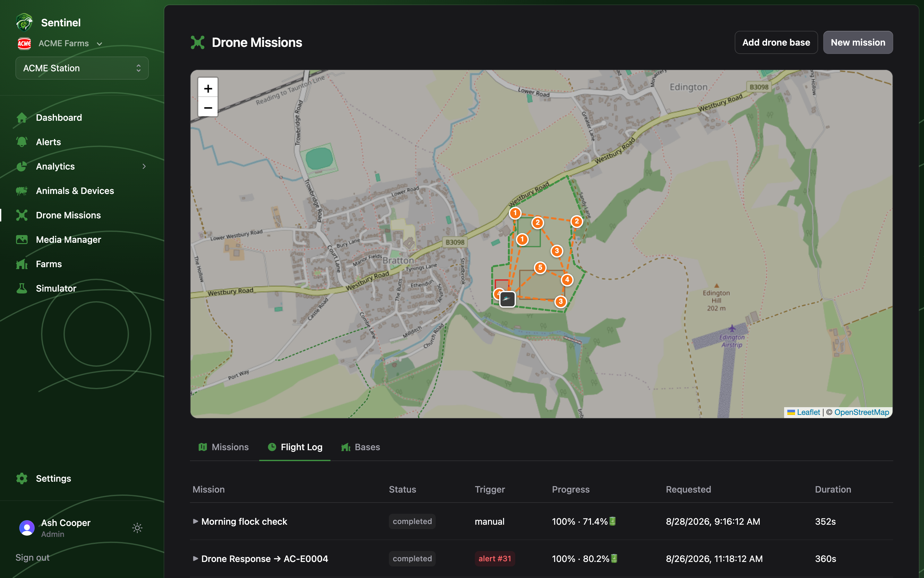Select Drone Missions in sidebar

[x=68, y=215]
